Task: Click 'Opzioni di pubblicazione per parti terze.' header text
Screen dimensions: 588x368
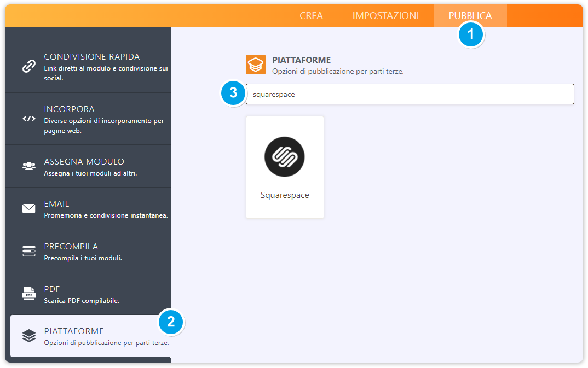Action: point(338,71)
